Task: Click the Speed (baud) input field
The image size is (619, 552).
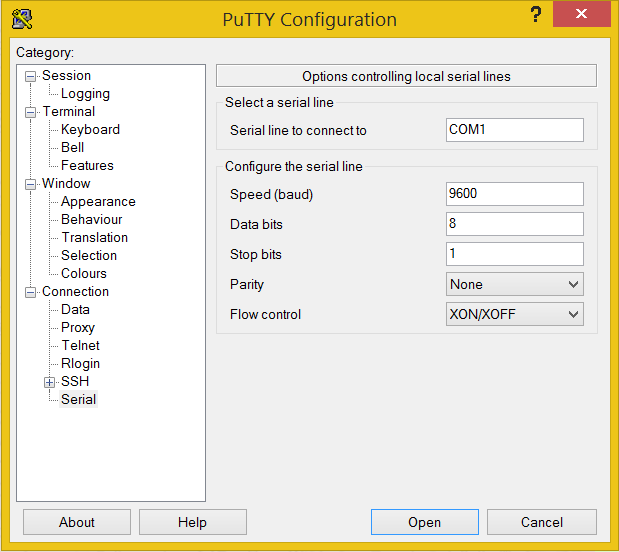Action: [x=514, y=194]
